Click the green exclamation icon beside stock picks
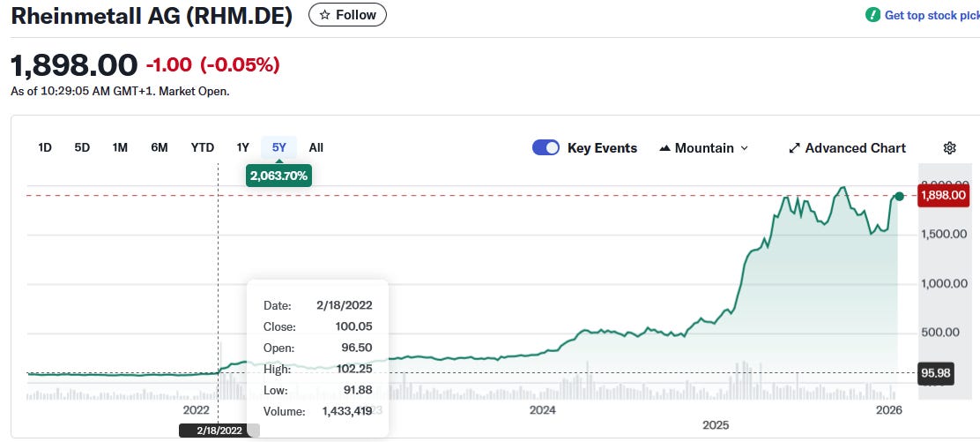The height and width of the screenshot is (442, 980). (x=873, y=15)
